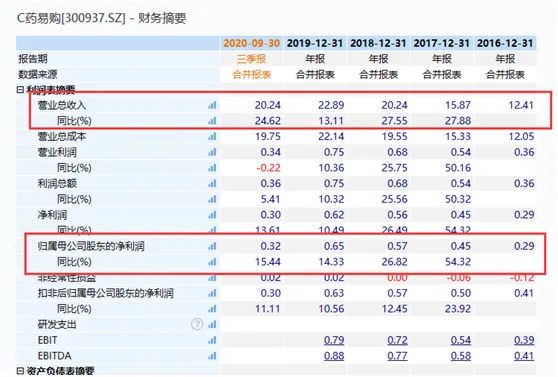Select the 2019-12-31 column header
Viewport: 558px width, 377px height.
tap(315, 43)
